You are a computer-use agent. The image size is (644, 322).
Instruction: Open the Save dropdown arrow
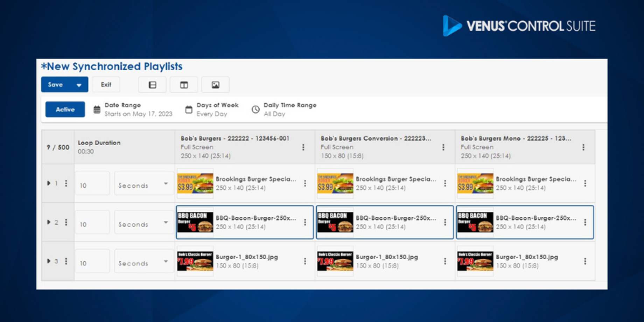(x=79, y=85)
